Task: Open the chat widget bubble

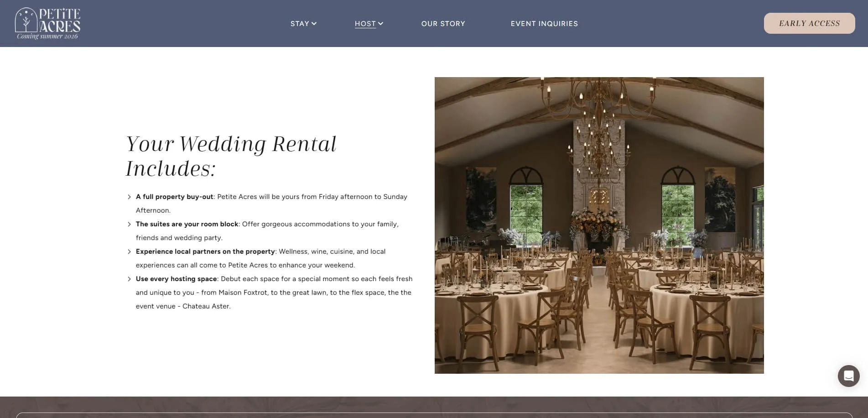Action: pyautogui.click(x=848, y=376)
